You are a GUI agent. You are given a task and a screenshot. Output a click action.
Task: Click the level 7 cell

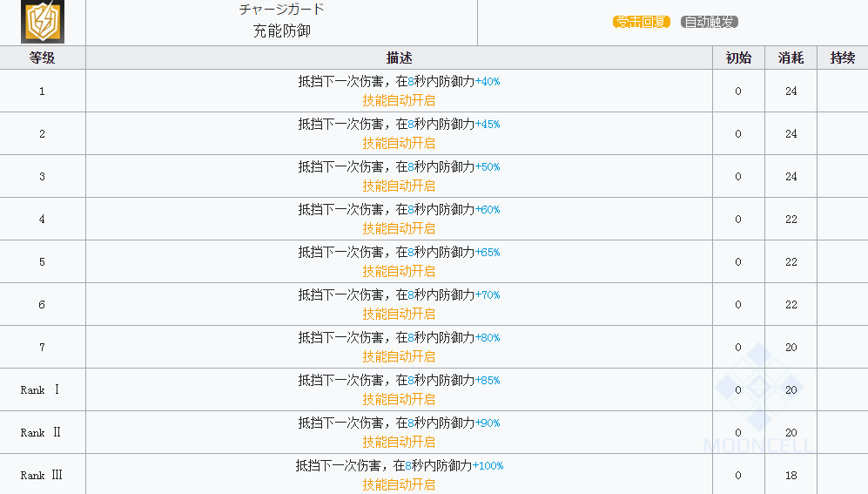click(42, 347)
